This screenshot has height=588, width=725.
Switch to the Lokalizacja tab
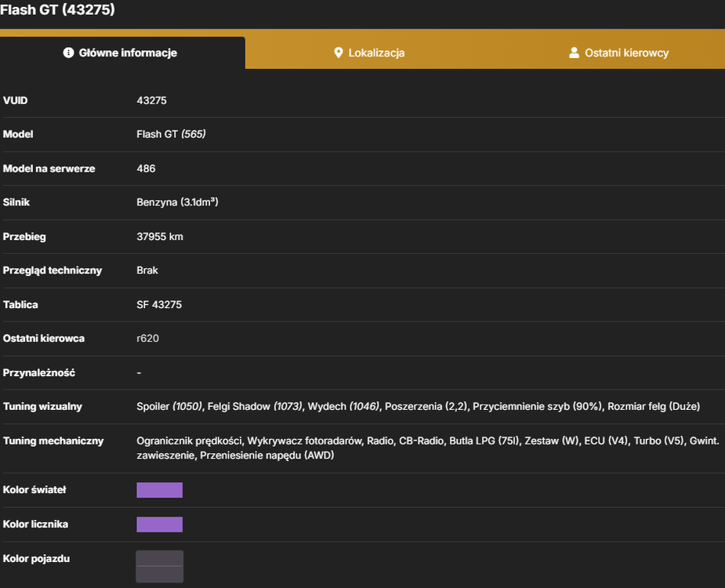click(x=369, y=53)
